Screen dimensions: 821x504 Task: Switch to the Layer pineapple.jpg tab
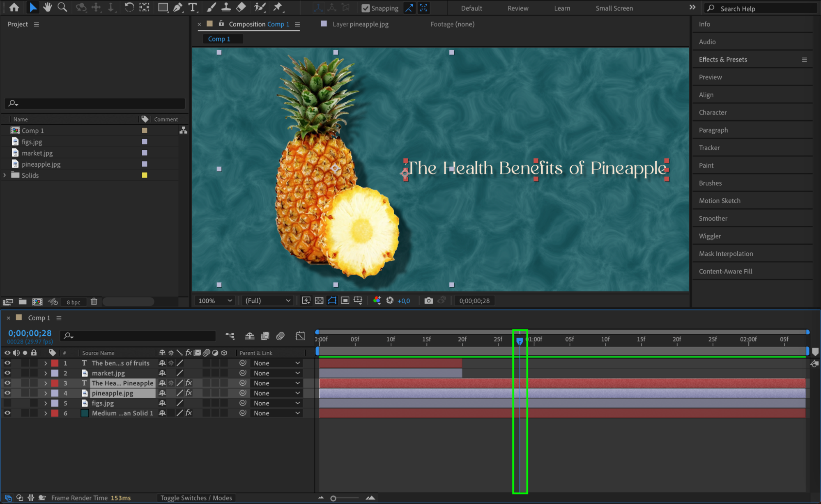360,24
